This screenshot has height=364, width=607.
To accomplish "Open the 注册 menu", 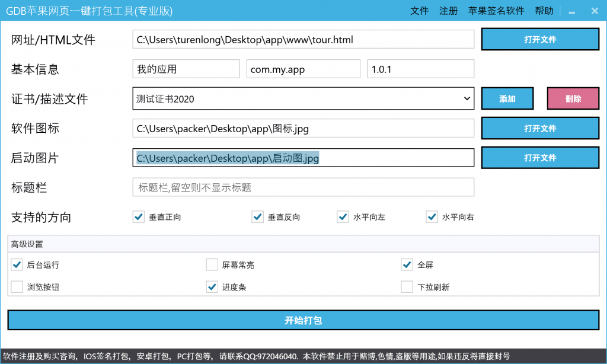I will click(448, 11).
